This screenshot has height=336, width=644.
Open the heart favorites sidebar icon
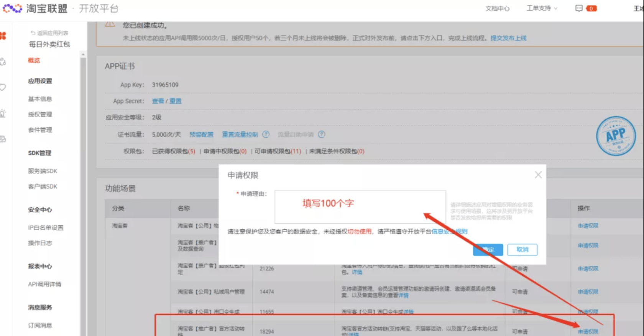[x=3, y=87]
